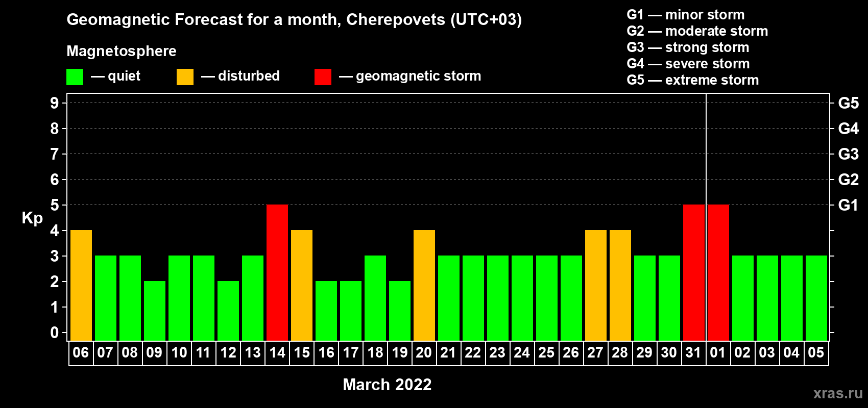The image size is (868, 408).
Task: Click the Kp axis title
Action: 32,218
